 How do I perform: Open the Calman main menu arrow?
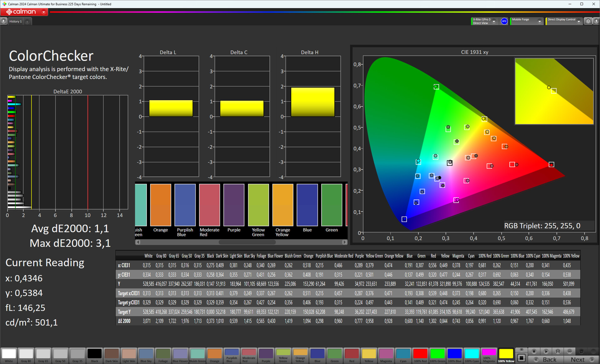(x=44, y=12)
